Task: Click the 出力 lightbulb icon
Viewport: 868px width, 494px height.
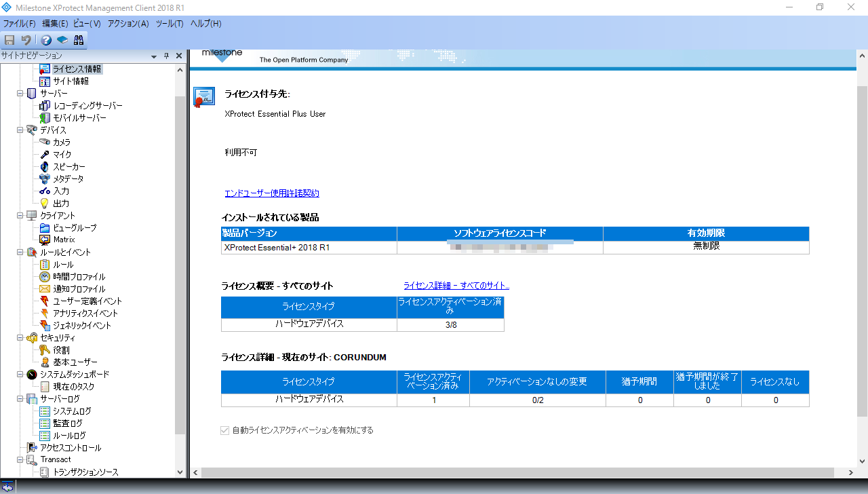Action: pos(45,204)
